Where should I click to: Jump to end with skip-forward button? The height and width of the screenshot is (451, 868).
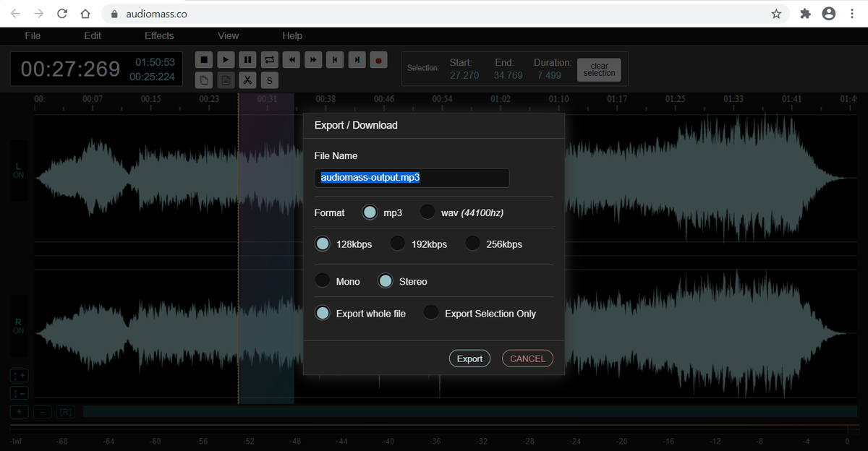(356, 60)
